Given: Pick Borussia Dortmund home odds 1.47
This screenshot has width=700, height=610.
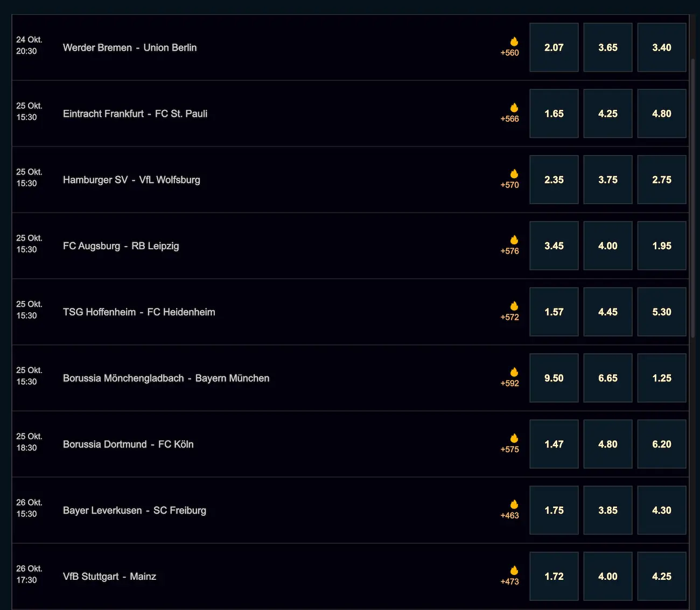Looking at the screenshot, I should pos(554,444).
